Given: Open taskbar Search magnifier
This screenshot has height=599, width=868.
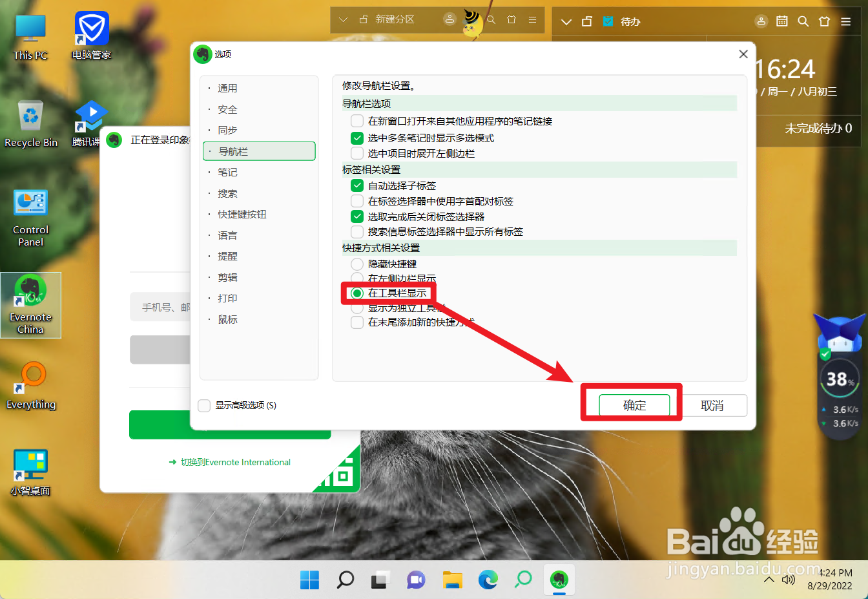Looking at the screenshot, I should pyautogui.click(x=346, y=580).
